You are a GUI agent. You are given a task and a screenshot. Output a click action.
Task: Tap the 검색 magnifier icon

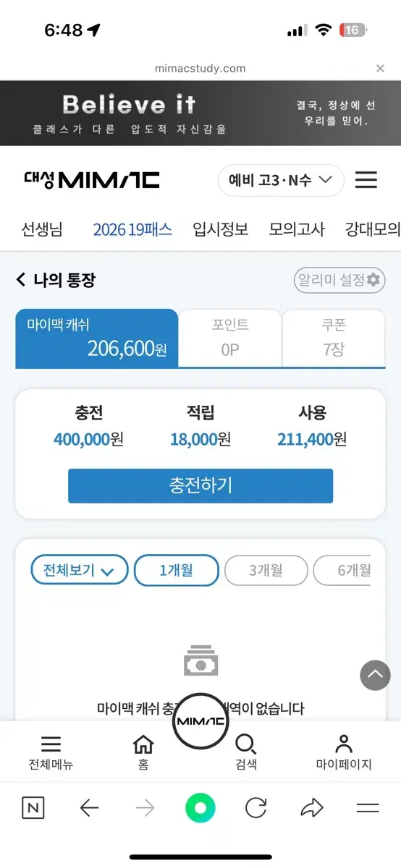(x=246, y=744)
